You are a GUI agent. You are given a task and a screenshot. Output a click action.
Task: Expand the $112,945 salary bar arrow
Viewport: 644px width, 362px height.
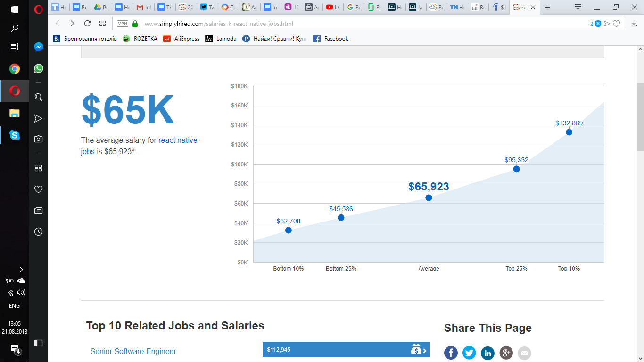[x=424, y=350]
